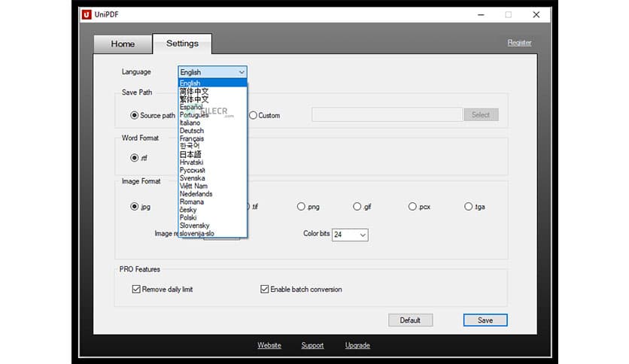Select the Custom save path radio button

pyautogui.click(x=253, y=116)
